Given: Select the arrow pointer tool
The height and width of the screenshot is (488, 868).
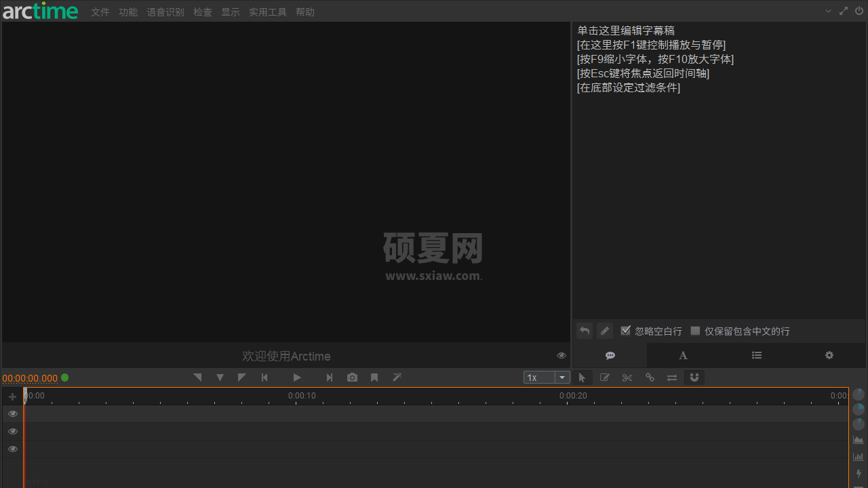Looking at the screenshot, I should (x=582, y=378).
